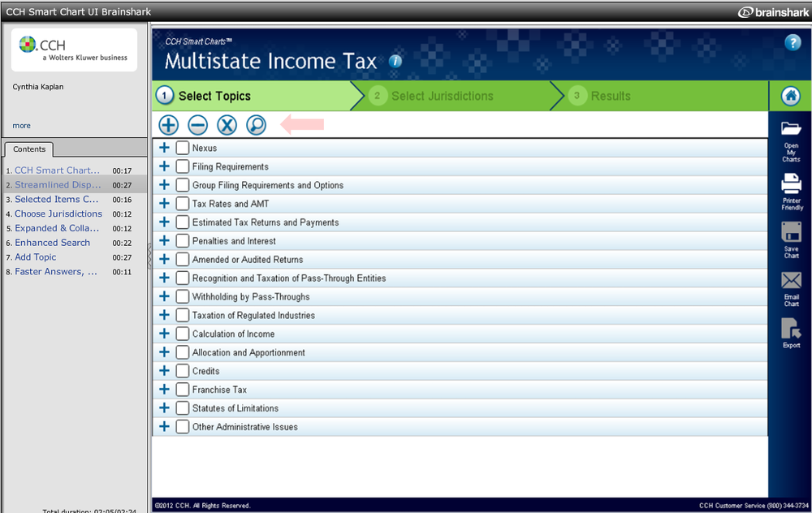Click the Expand All plus icon in toolbar
Image resolution: width=812 pixels, height=513 pixels.
click(x=168, y=125)
